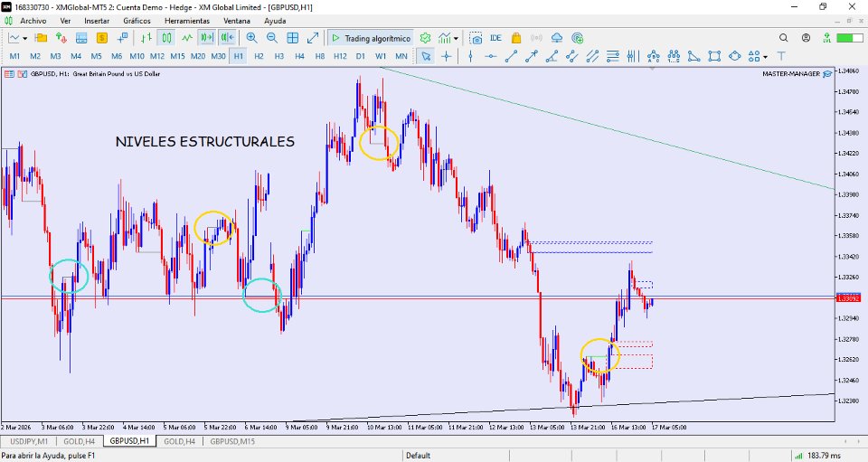Choose the trendline drawing tool
The height and width of the screenshot is (462, 868).
tap(511, 56)
